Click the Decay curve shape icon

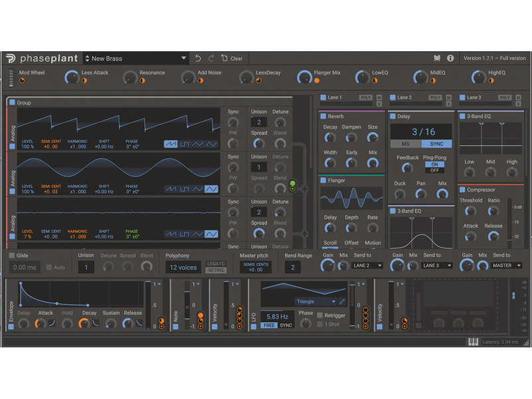tap(96, 323)
